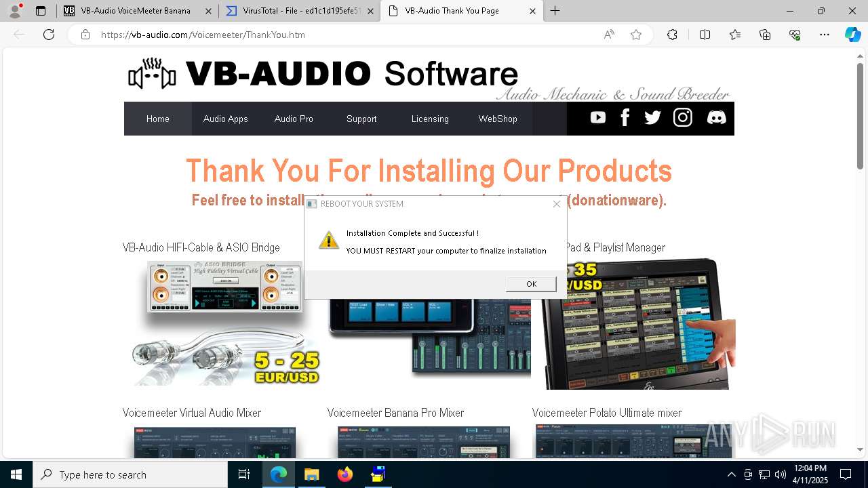Click VB-Audio HIFI-Cable & ASIO Bridge title
The width and height of the screenshot is (868, 488).
click(201, 247)
